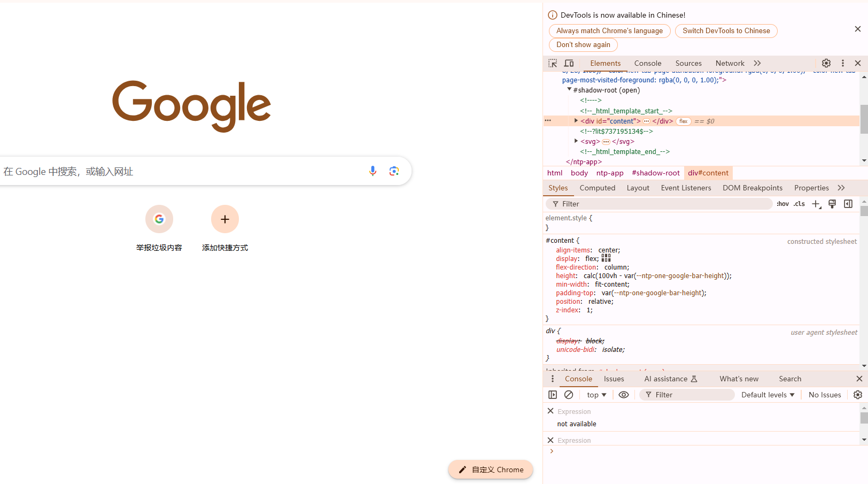Click Switch DevTools to Chinese button
868x484 pixels.
pyautogui.click(x=726, y=30)
